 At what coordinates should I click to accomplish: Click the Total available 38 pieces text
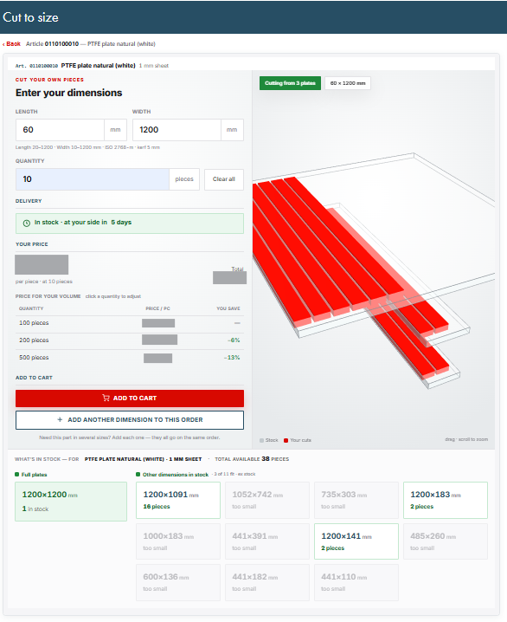pyautogui.click(x=252, y=459)
